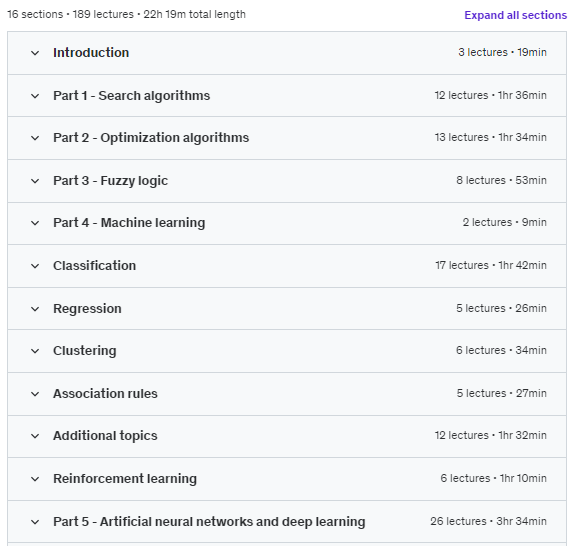Expand Part 2 - Optimization algorithms chevron
This screenshot has width=576, height=546.
click(35, 138)
